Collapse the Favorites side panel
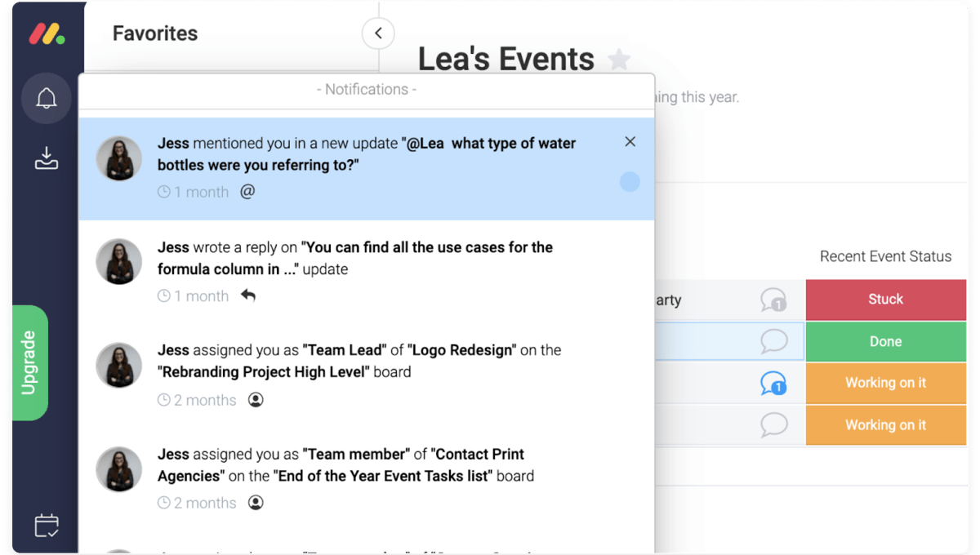 [x=378, y=33]
